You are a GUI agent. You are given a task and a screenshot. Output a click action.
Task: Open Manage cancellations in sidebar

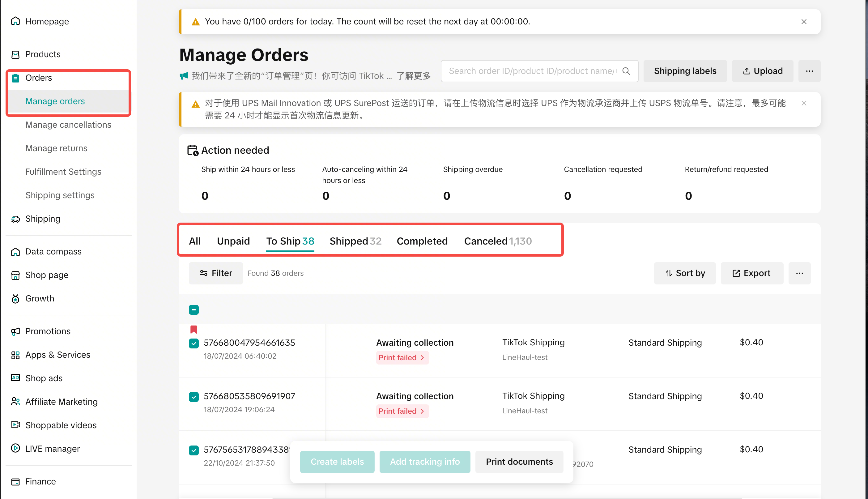(x=68, y=125)
